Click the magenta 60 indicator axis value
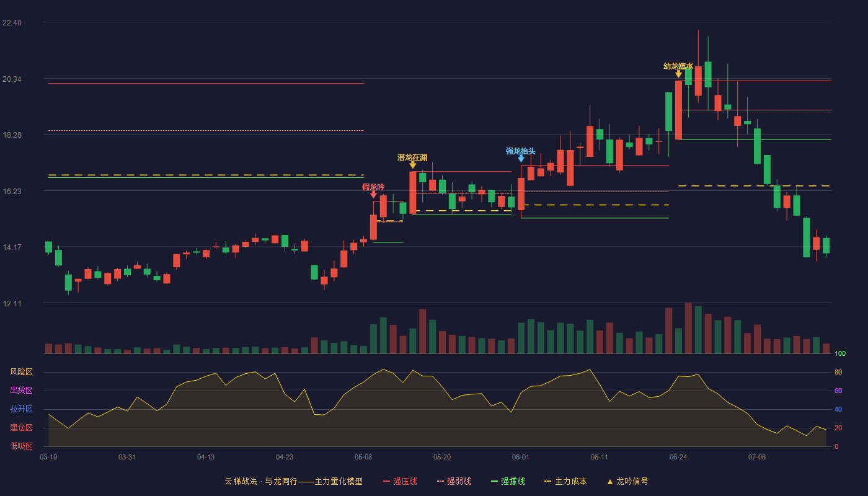This screenshot has width=868, height=496. tap(838, 391)
